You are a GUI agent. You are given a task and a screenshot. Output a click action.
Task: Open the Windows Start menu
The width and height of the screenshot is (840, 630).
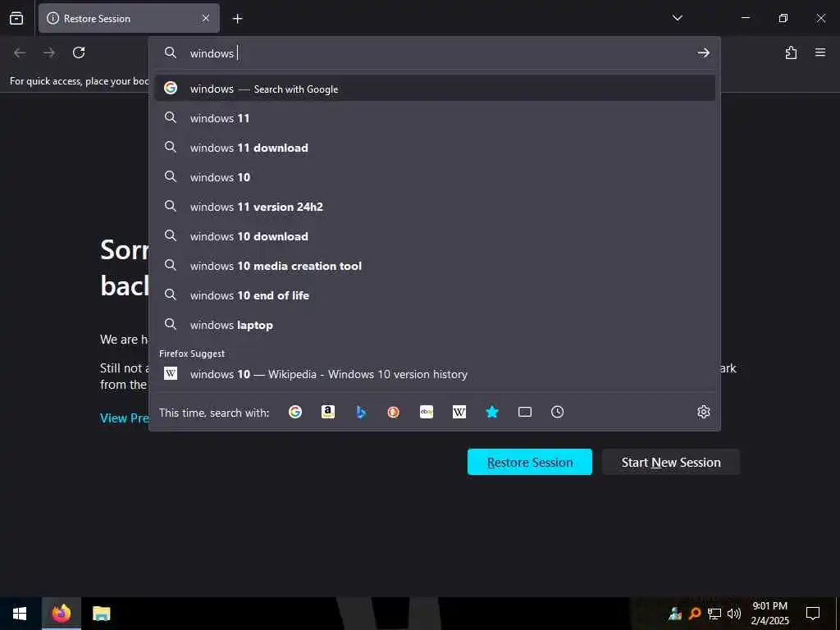coord(20,614)
